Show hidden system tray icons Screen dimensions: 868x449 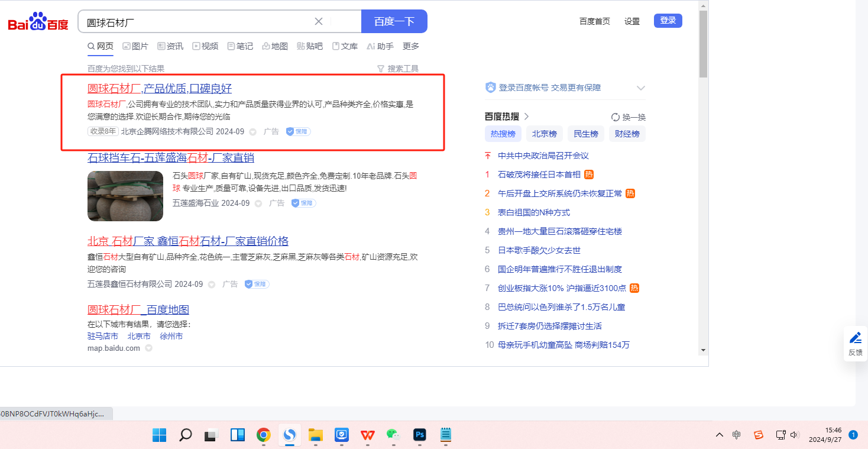(719, 435)
